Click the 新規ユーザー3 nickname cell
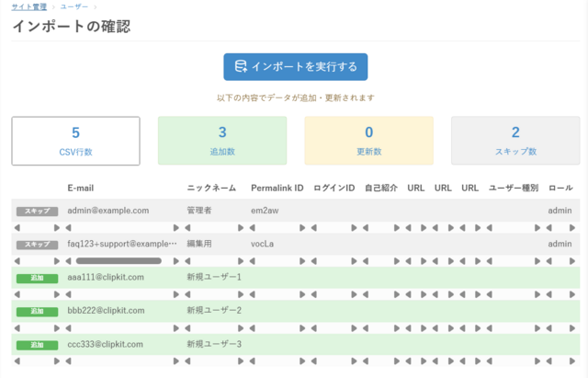The image size is (588, 378). click(214, 344)
